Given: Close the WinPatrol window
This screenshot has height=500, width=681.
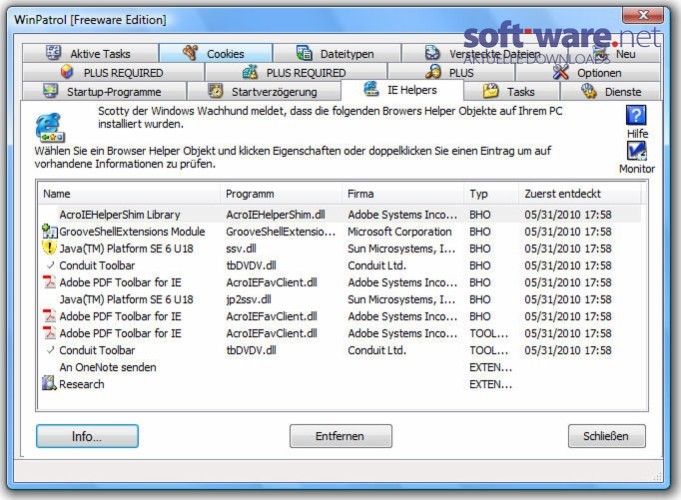Looking at the screenshot, I should point(643,16).
